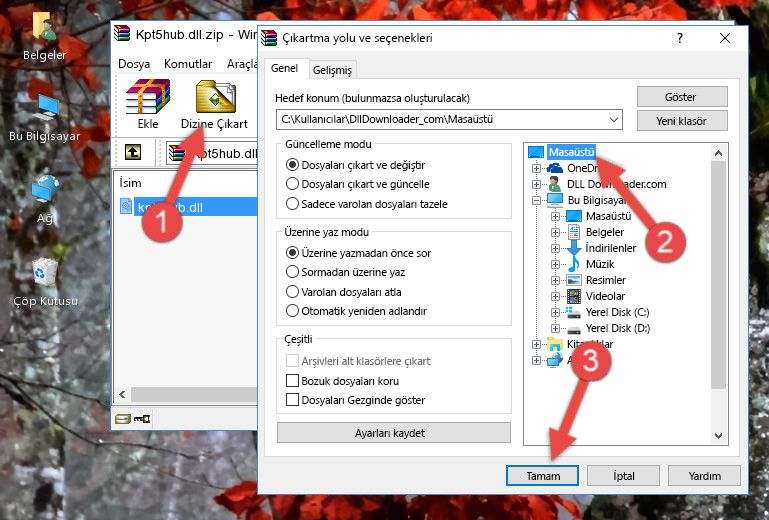
Task: Select Üzerine yazmadan önce sor option
Action: click(x=292, y=253)
